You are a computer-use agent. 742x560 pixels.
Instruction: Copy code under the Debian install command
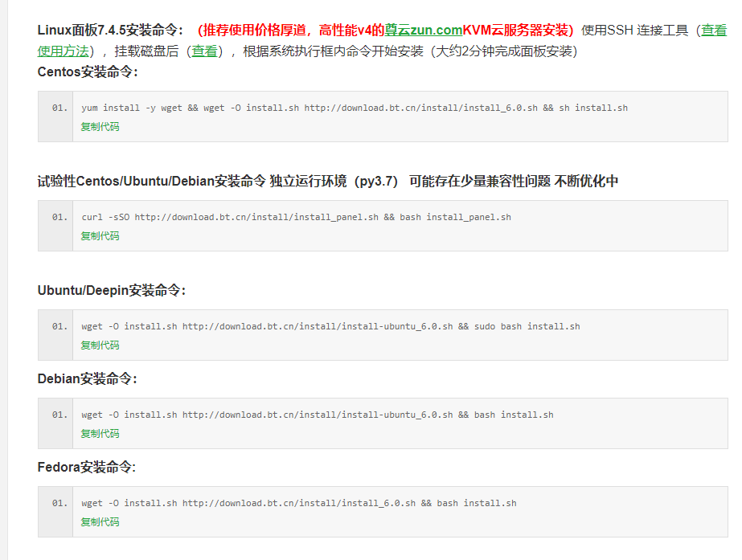100,434
